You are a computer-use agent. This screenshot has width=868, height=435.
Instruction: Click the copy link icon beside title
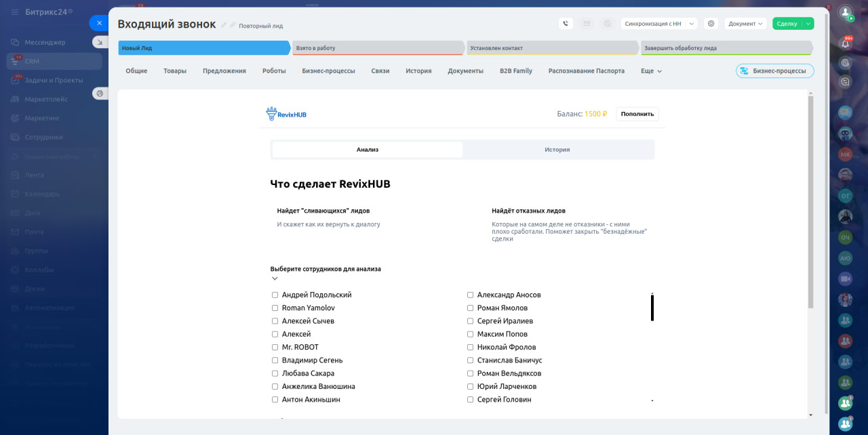click(233, 25)
